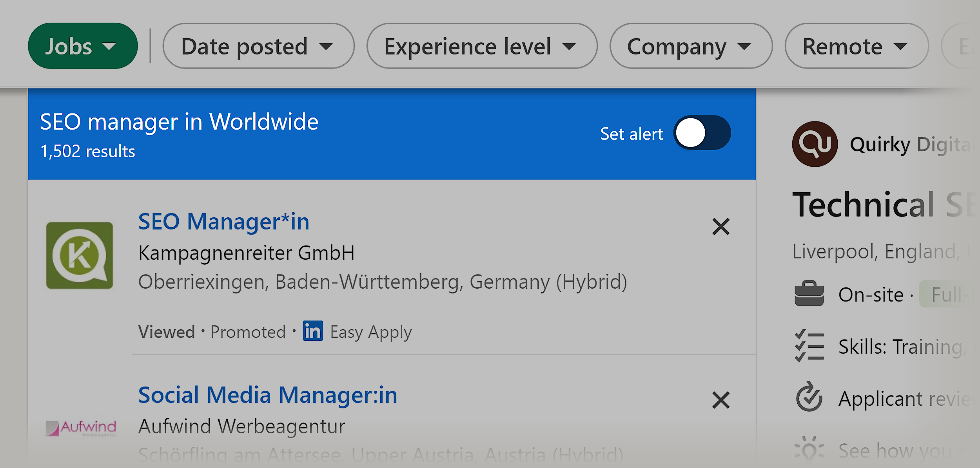The image size is (980, 468).
Task: Click the LinkedIn Easy Apply icon
Action: point(313,331)
